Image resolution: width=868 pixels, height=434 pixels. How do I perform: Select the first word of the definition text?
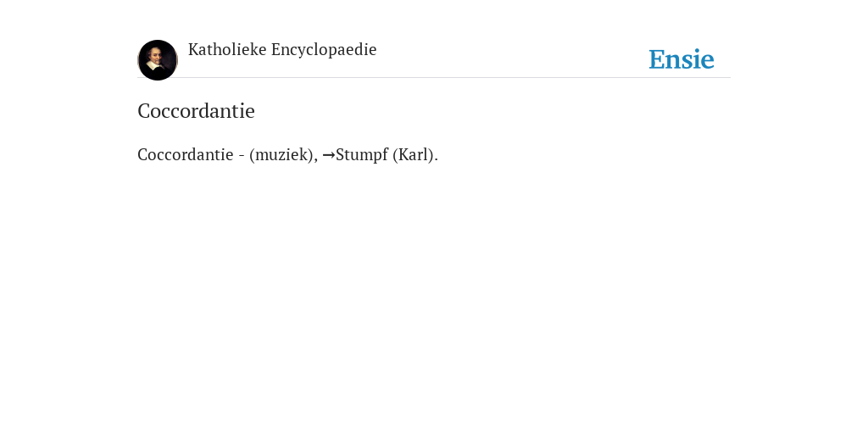186,154
